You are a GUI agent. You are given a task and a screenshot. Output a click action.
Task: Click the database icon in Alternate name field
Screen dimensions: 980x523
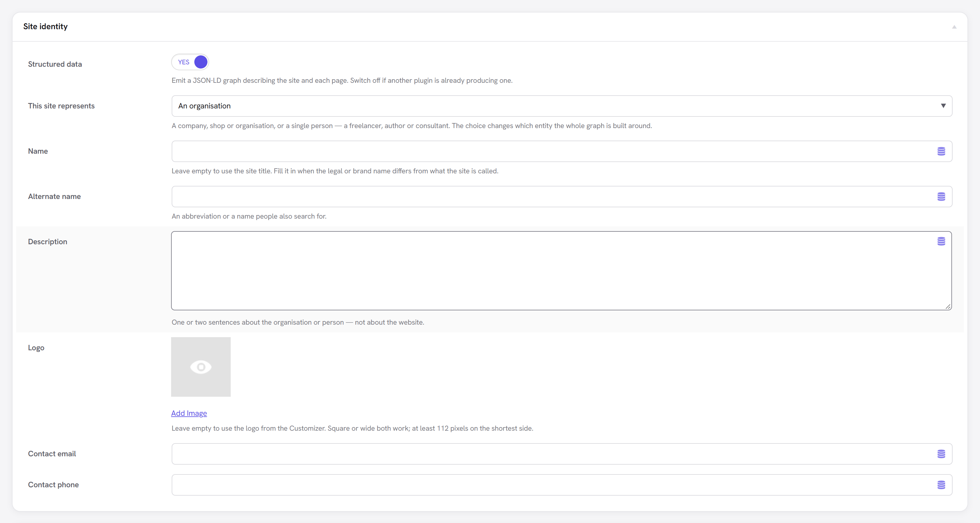point(941,197)
